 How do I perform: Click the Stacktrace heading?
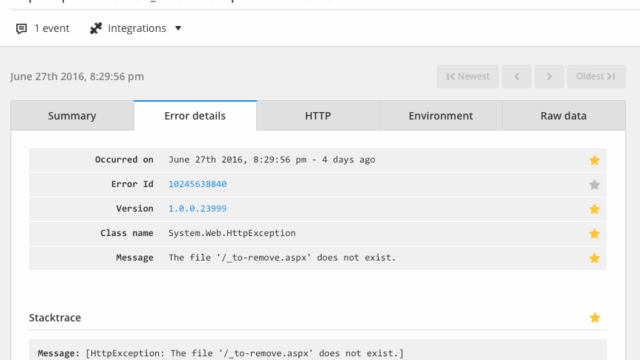55,318
